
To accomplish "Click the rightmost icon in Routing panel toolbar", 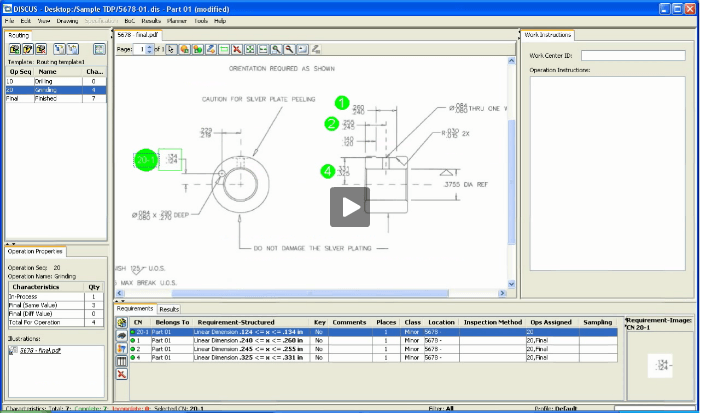I will (x=99, y=48).
